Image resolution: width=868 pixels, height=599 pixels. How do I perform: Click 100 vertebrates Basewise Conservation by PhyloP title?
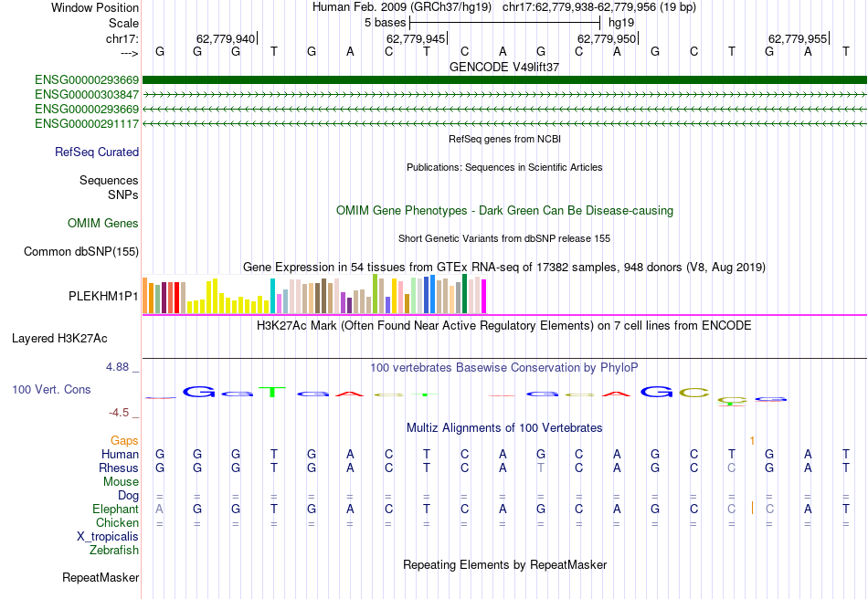click(x=504, y=368)
